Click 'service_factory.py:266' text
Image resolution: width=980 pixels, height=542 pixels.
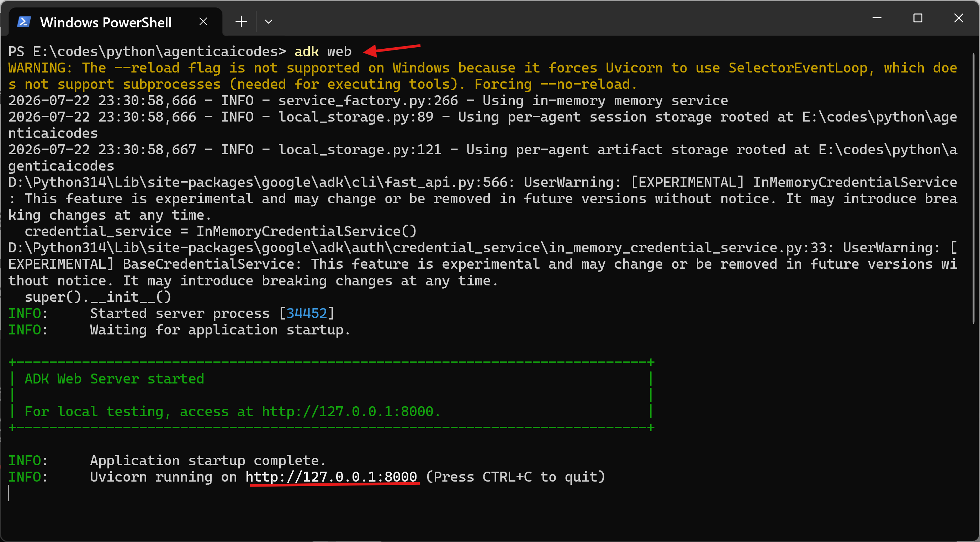point(368,101)
